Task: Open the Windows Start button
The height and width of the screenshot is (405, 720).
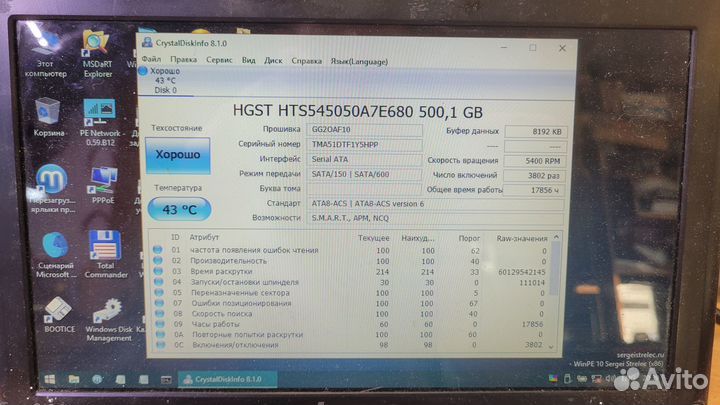Action: pyautogui.click(x=50, y=379)
